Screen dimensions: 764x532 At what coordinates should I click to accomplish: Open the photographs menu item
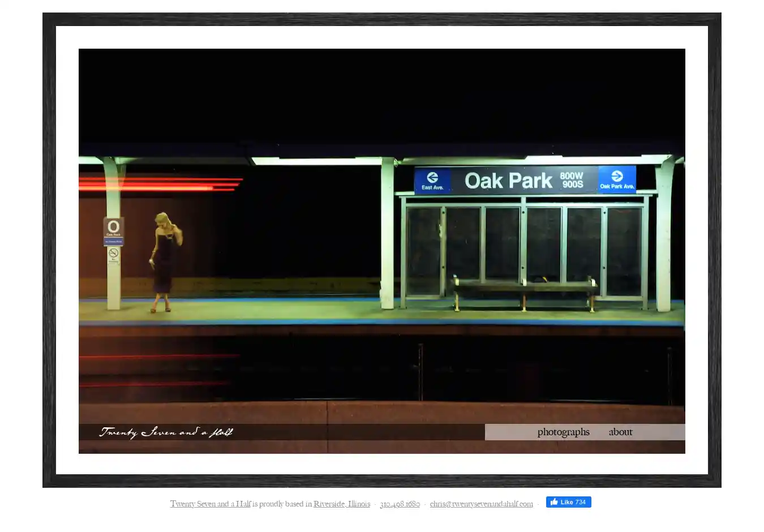(563, 432)
